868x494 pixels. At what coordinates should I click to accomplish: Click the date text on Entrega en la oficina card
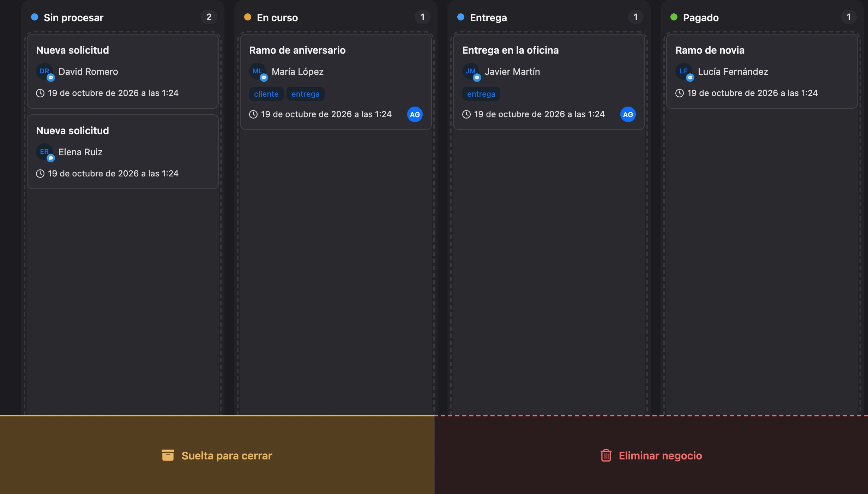tap(540, 114)
